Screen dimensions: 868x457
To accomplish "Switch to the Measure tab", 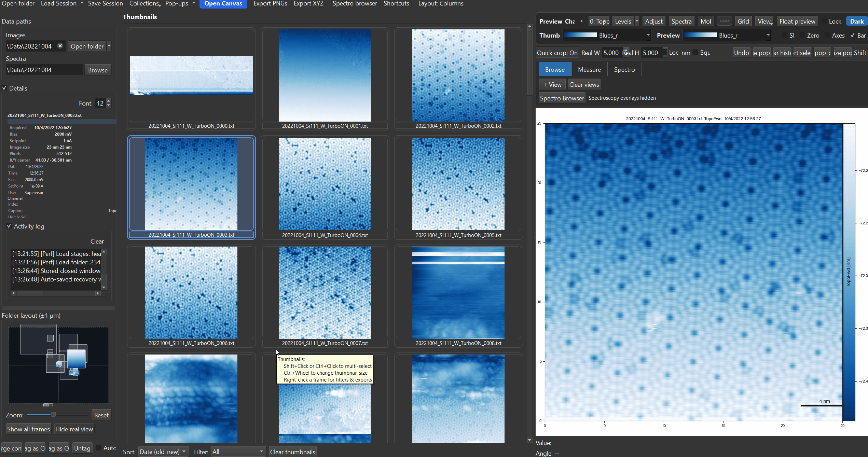I will click(x=589, y=69).
